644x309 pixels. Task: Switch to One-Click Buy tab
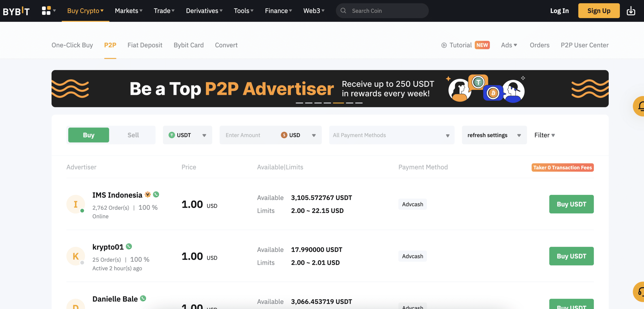point(72,45)
